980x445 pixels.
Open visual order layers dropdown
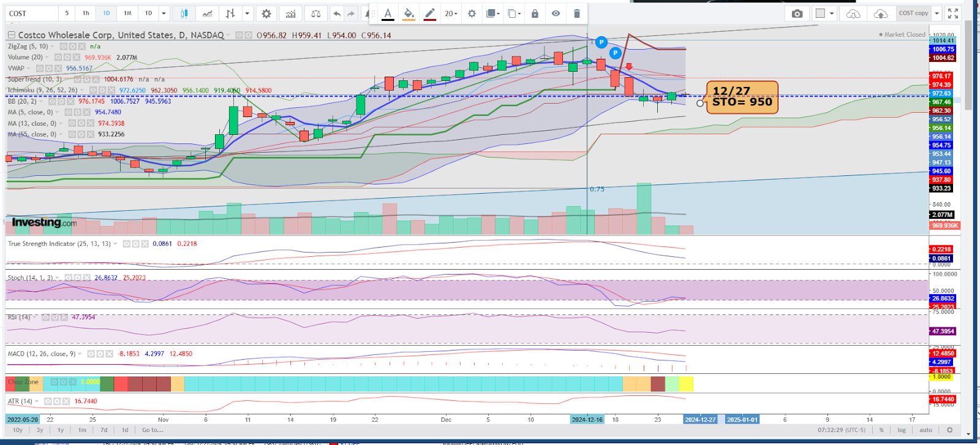(x=493, y=13)
